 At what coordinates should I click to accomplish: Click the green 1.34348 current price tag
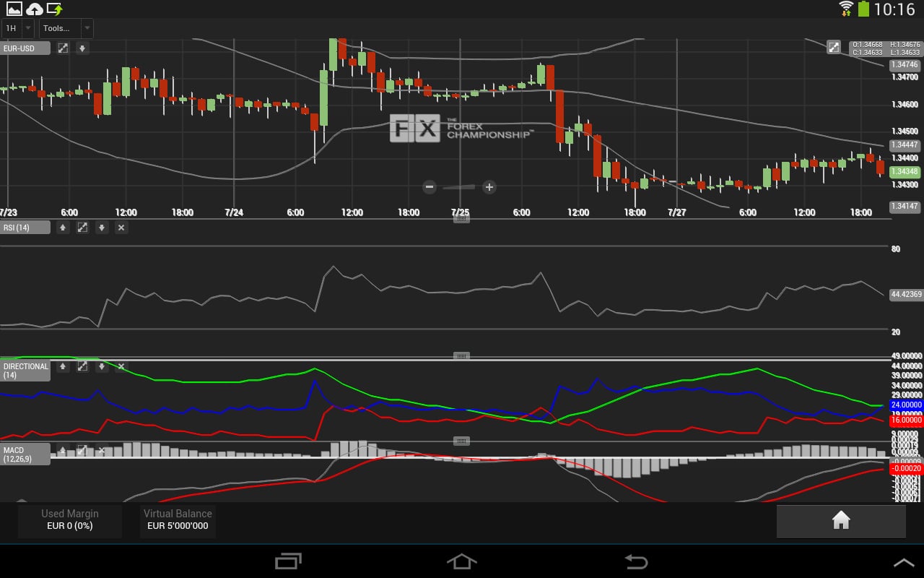pos(905,172)
